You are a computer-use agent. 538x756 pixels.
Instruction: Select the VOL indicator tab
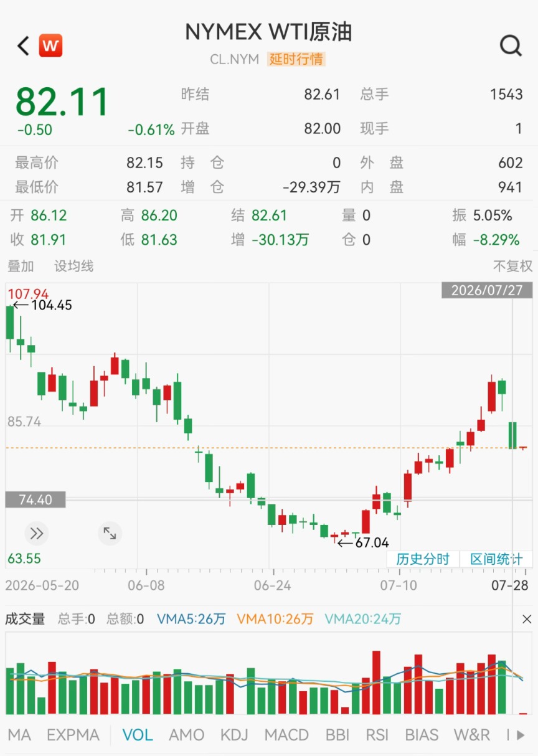point(138,735)
